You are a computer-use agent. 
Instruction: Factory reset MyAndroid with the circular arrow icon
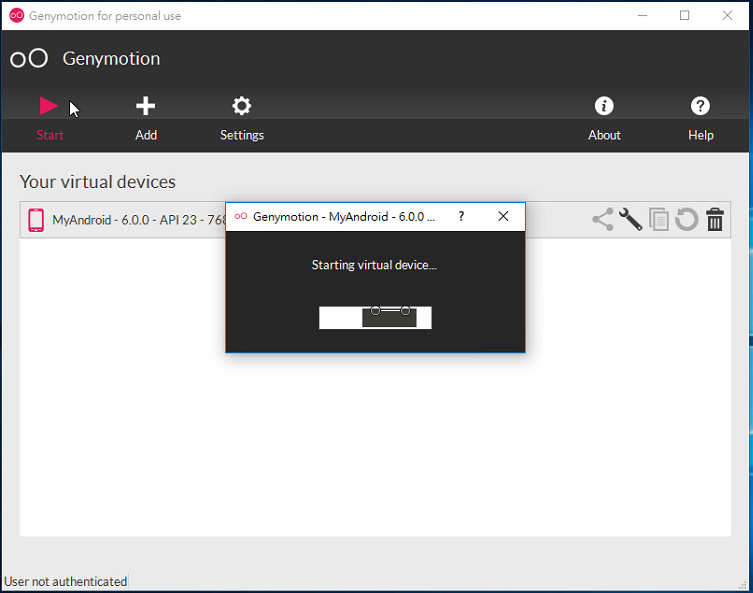pos(687,219)
